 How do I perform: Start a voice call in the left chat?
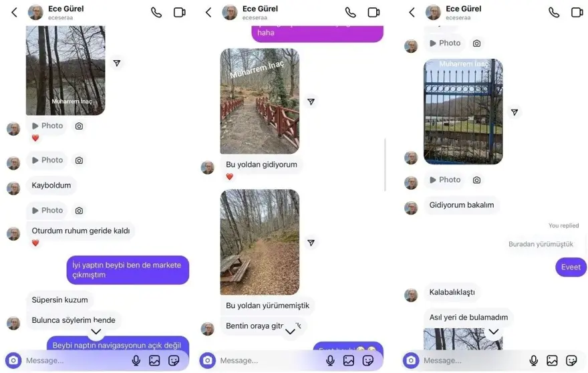156,13
